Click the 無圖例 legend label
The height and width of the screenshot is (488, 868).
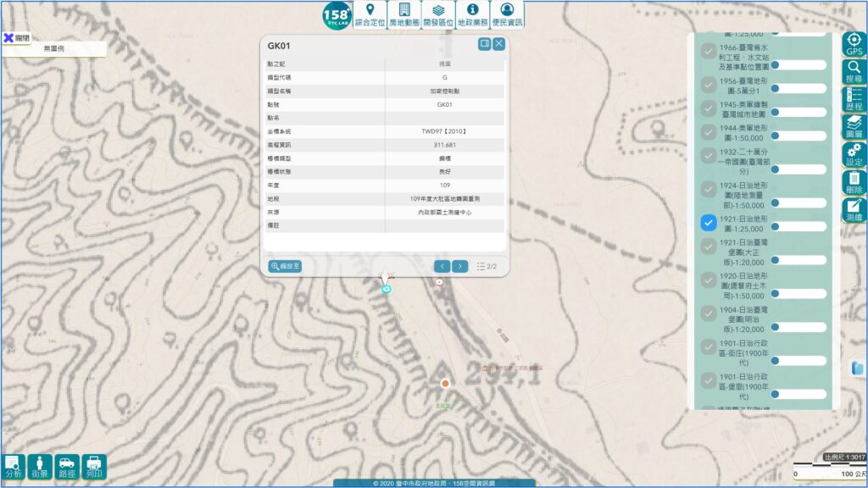pos(53,48)
